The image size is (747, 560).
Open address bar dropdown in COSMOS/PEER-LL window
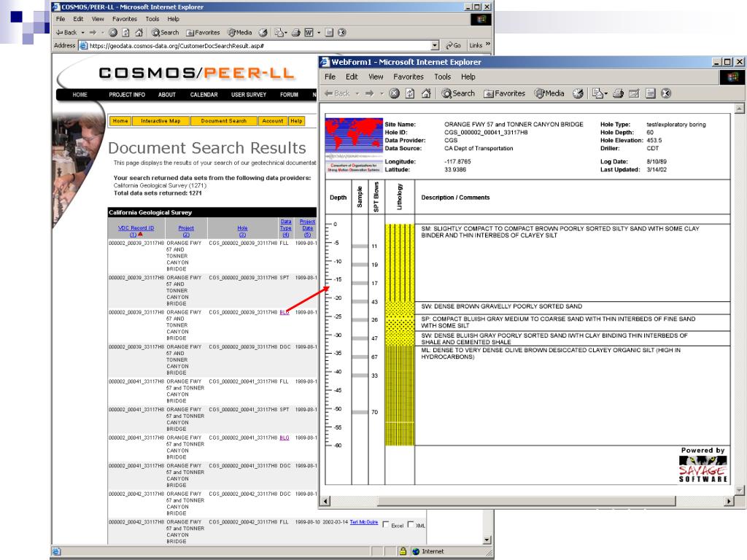[x=435, y=45]
